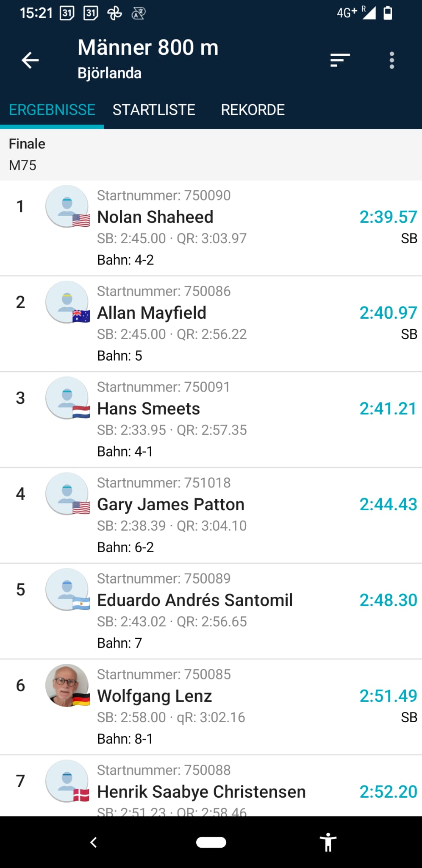
Task: Tap Android system back button
Action: click(94, 842)
